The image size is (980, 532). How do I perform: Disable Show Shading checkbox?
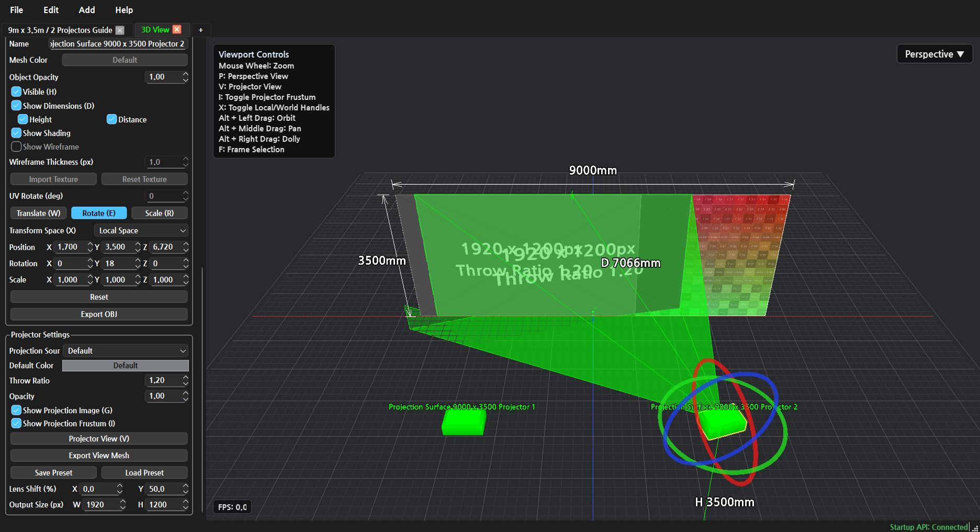click(16, 133)
